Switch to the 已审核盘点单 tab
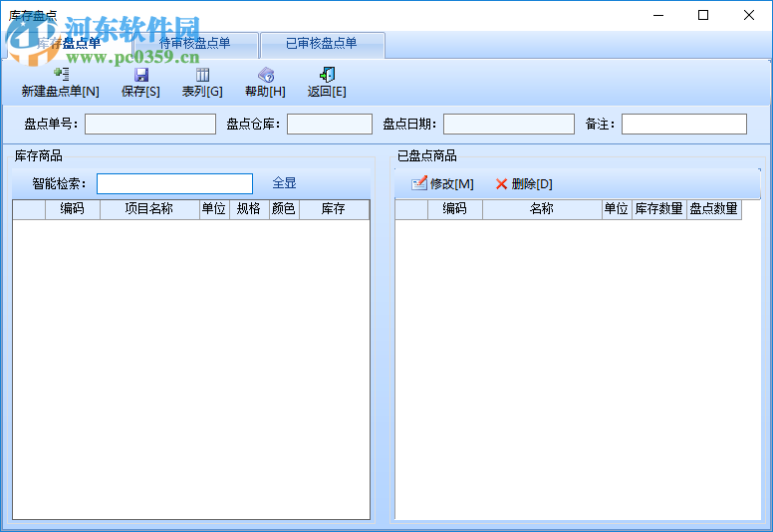This screenshot has height=532, width=773. coord(322,44)
